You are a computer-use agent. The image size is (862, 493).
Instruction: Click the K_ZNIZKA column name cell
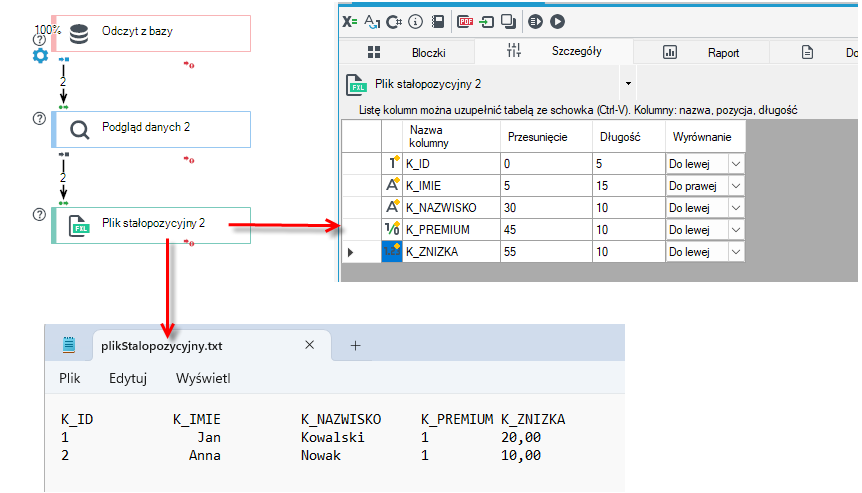pyautogui.click(x=452, y=252)
